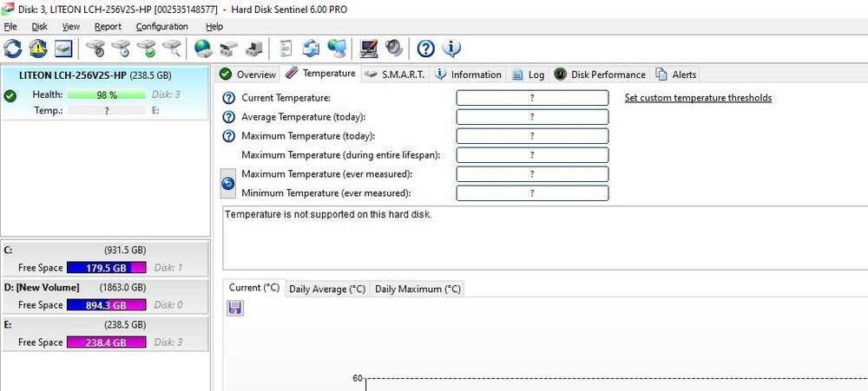Click the 'Disk: 3' label beside Health
Viewport: 868px width, 391px height.
(166, 94)
